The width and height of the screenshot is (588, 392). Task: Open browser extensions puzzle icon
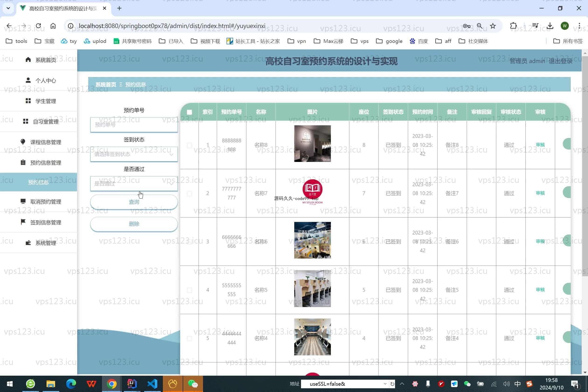click(513, 26)
